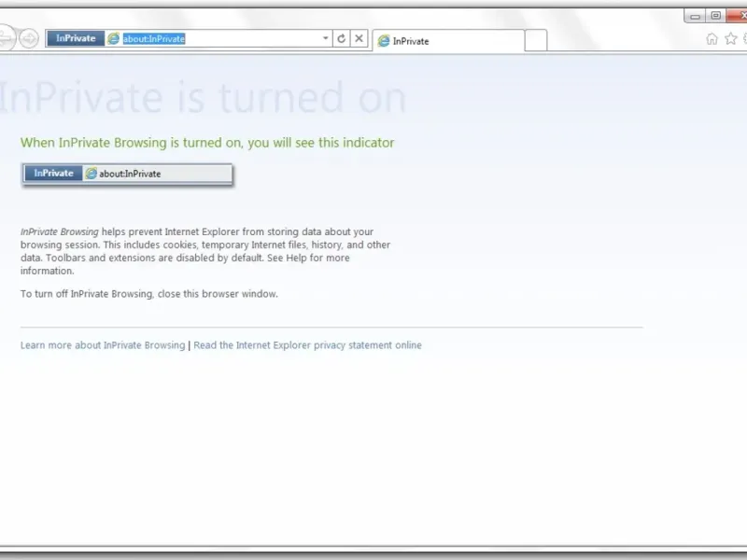Maximize the browser window

click(715, 16)
